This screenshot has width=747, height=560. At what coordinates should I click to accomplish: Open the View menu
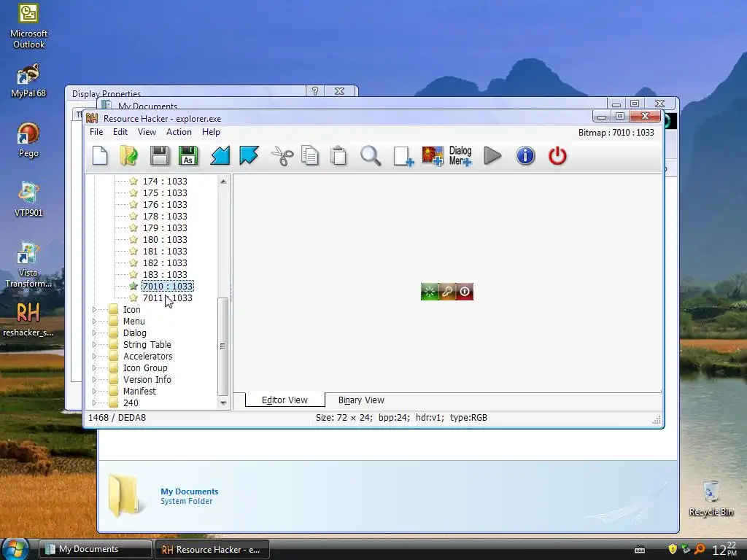coord(147,132)
